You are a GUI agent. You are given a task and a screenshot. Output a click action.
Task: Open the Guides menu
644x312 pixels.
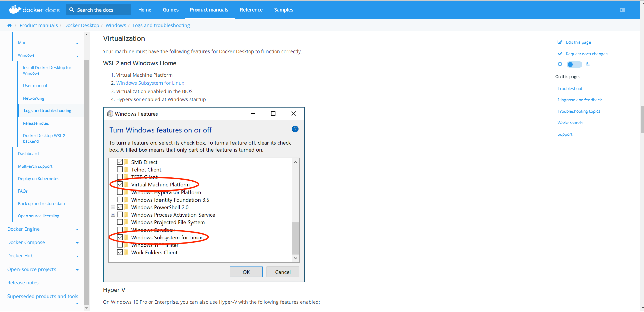pos(170,10)
